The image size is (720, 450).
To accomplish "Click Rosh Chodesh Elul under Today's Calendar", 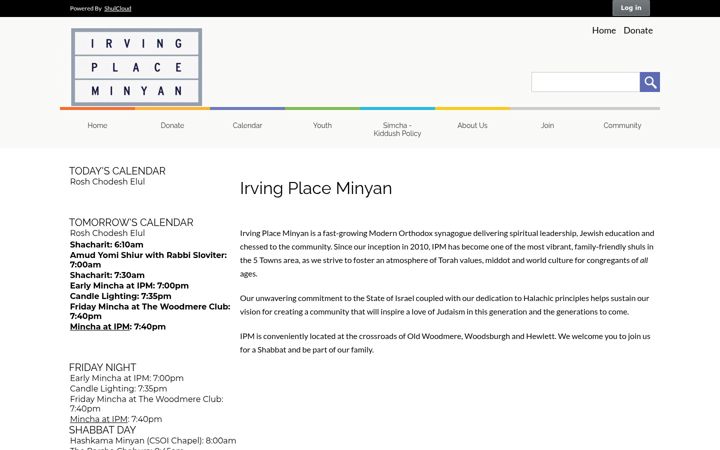I will [107, 181].
